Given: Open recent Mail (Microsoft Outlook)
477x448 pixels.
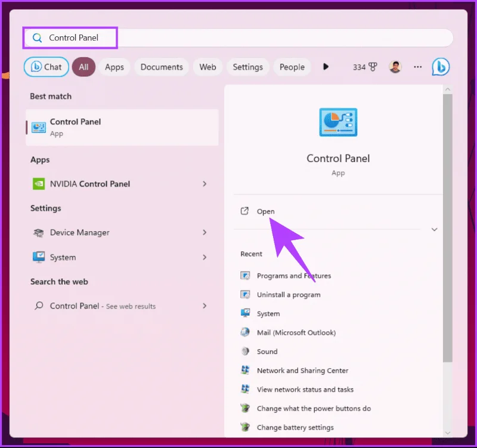Looking at the screenshot, I should [296, 332].
